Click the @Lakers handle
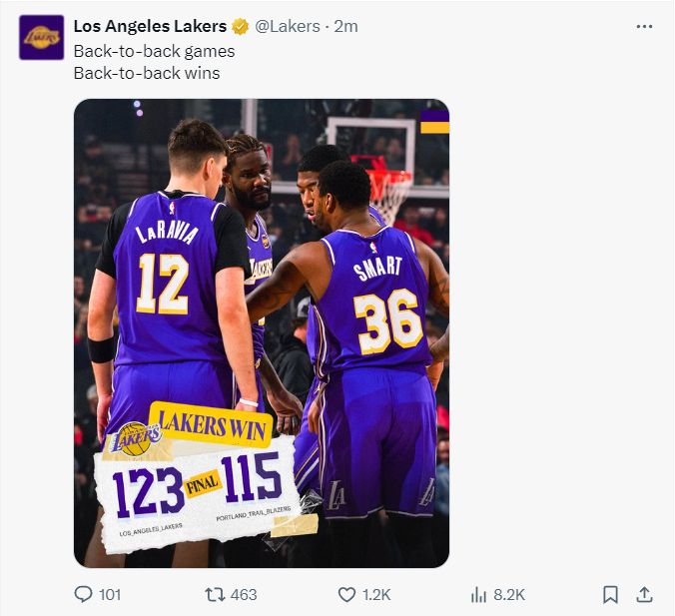Image resolution: width=675 pixels, height=616 pixels. (x=290, y=27)
